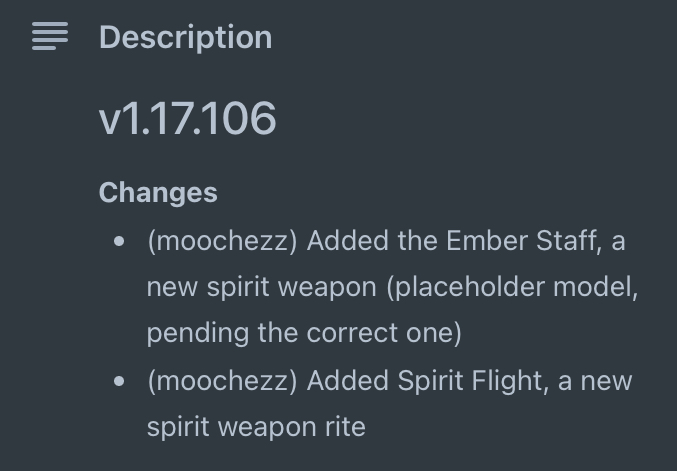Click the Changes subheading
The image size is (677, 471).
(x=158, y=193)
